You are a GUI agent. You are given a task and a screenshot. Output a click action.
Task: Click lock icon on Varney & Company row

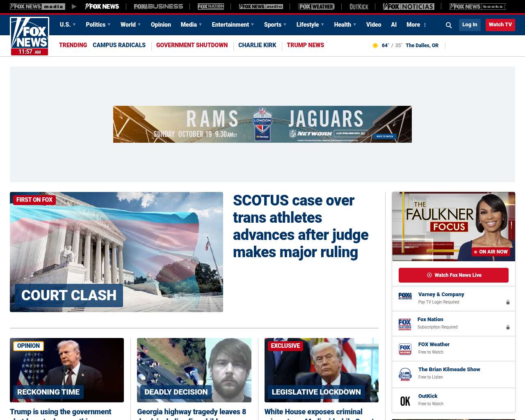(x=508, y=302)
